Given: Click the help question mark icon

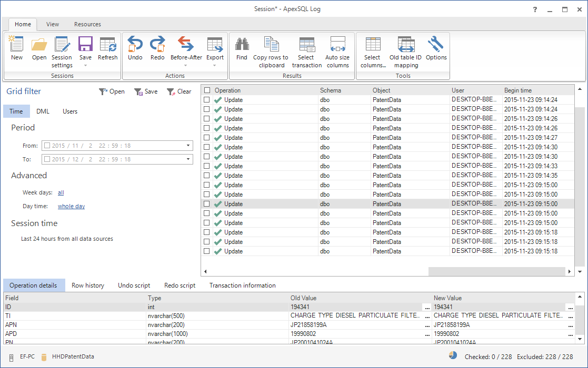Looking at the screenshot, I should 535,10.
